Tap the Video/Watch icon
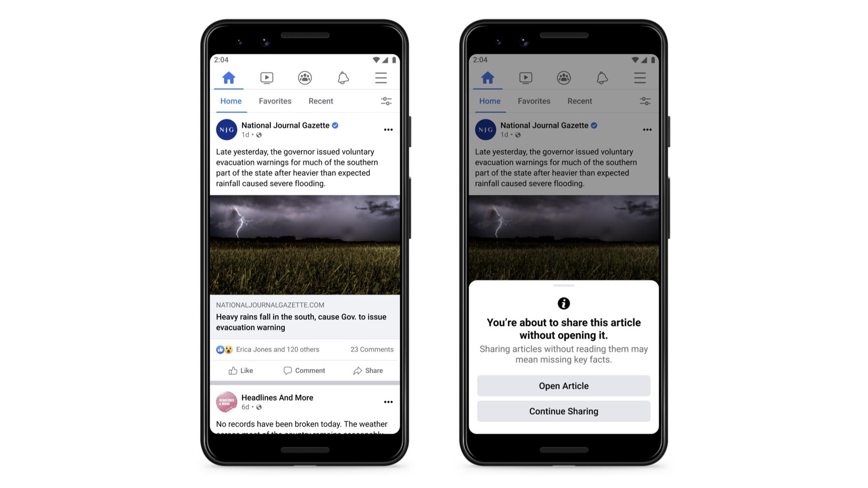 266,78
